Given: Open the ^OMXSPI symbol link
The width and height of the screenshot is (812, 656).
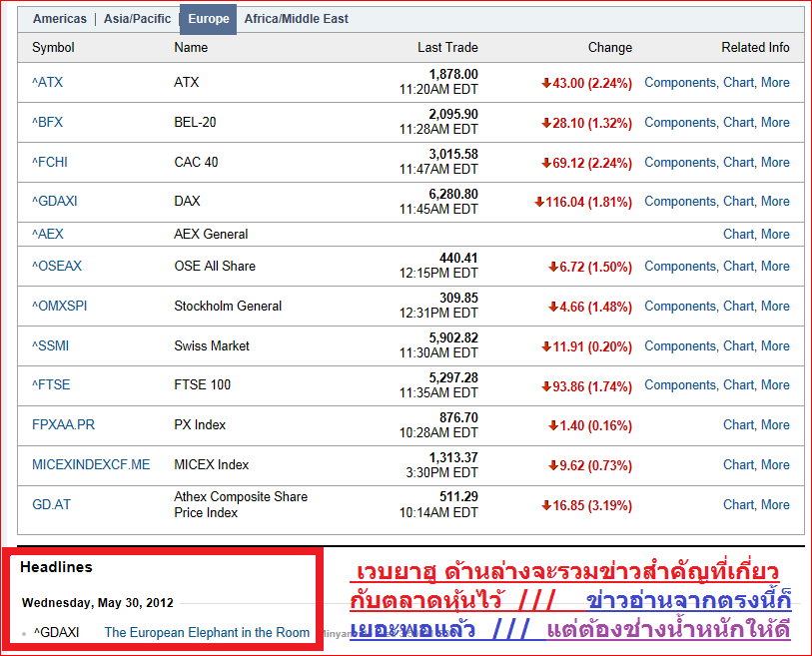Looking at the screenshot, I should pyautogui.click(x=60, y=306).
